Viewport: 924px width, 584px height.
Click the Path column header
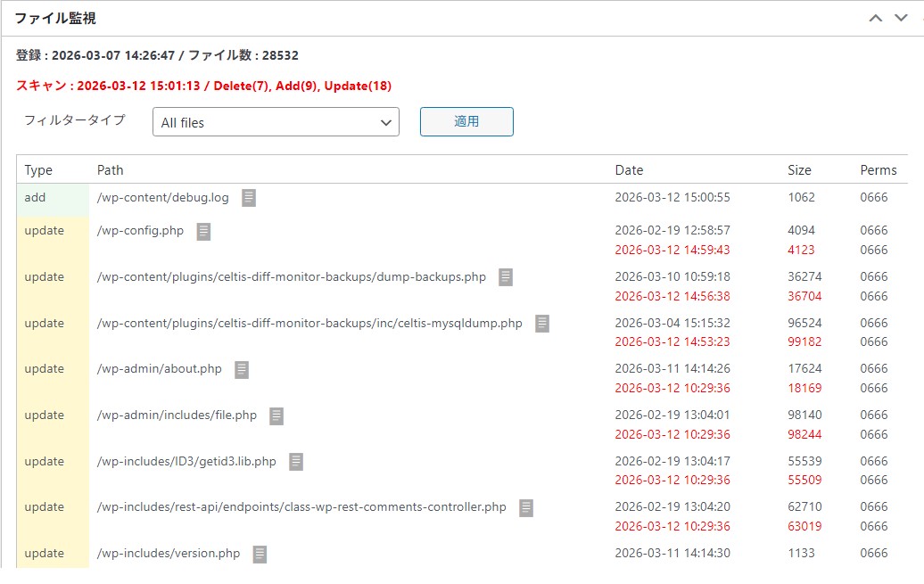coord(111,170)
